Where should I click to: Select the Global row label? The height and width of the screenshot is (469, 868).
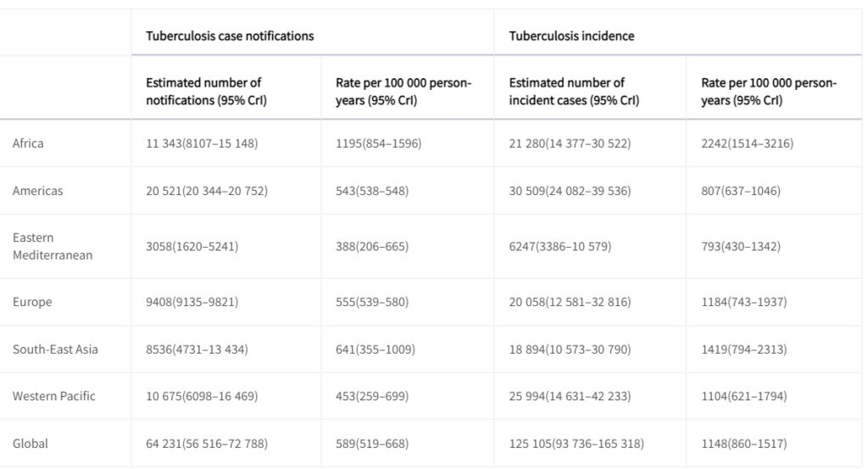31,444
